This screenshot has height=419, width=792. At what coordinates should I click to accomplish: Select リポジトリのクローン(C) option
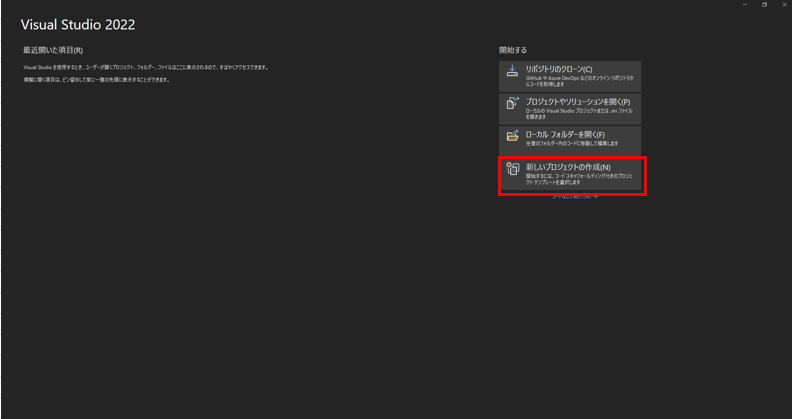tap(570, 76)
